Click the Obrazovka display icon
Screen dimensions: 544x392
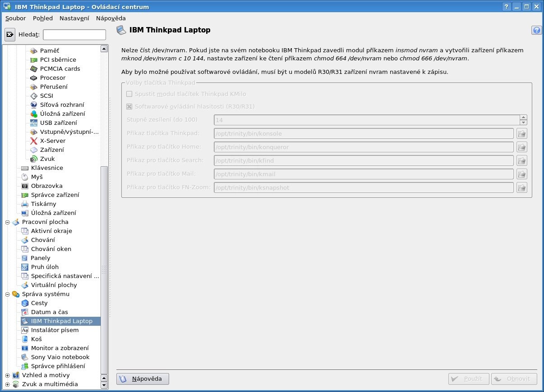tap(25, 186)
